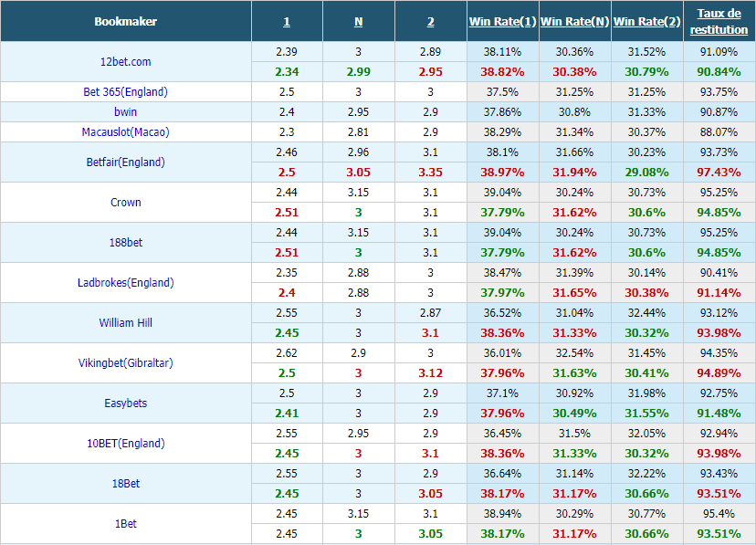The width and height of the screenshot is (756, 545).
Task: Open the Macauslot(Macao) link
Action: (125, 132)
